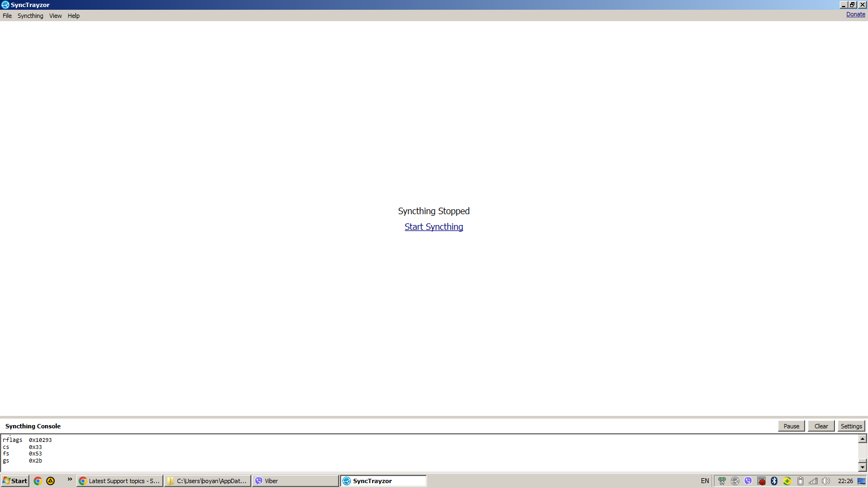Launch Chrome from quick launch bar

pyautogui.click(x=38, y=481)
